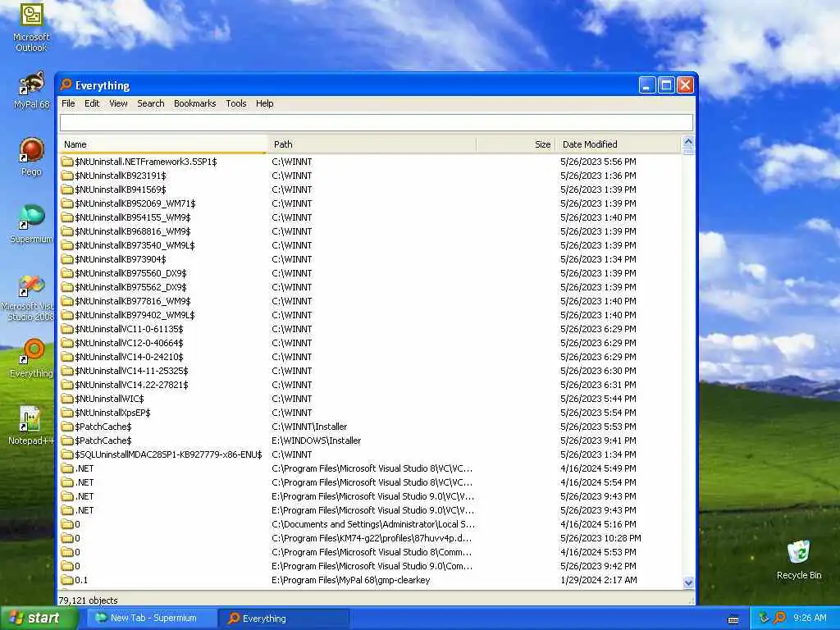Click the Start button
Screen dimensions: 840x630
coord(39,618)
